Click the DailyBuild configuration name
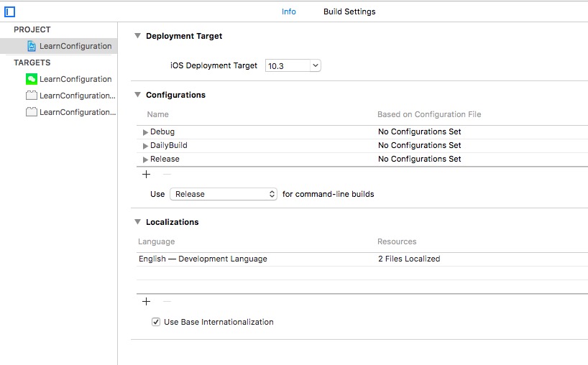The height and width of the screenshot is (365, 588). 169,145
